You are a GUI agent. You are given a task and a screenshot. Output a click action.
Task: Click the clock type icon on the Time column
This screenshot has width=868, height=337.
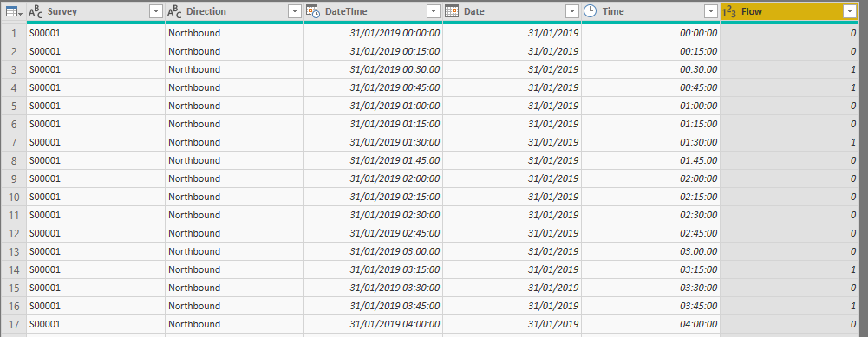point(591,11)
